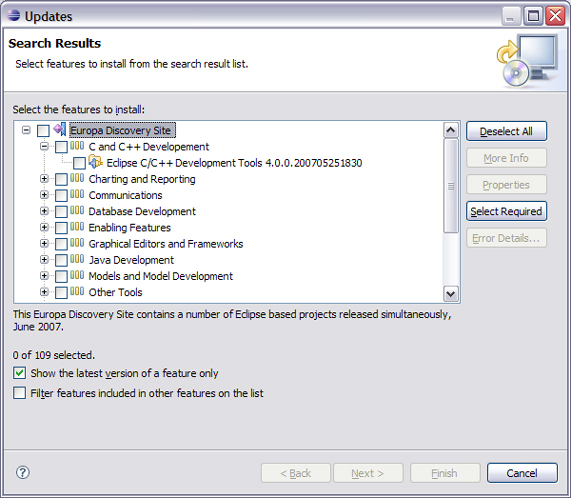Expand the Communications category

coord(44,195)
